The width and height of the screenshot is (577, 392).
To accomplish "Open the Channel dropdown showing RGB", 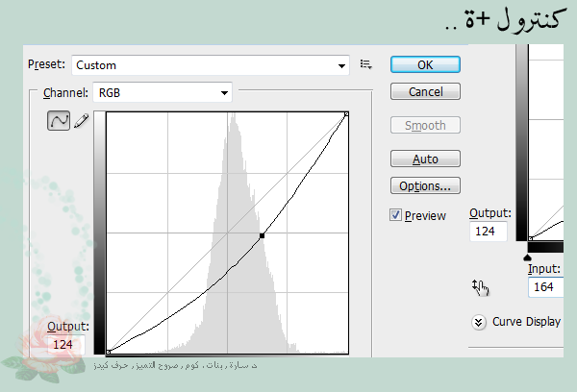I will pos(162,92).
